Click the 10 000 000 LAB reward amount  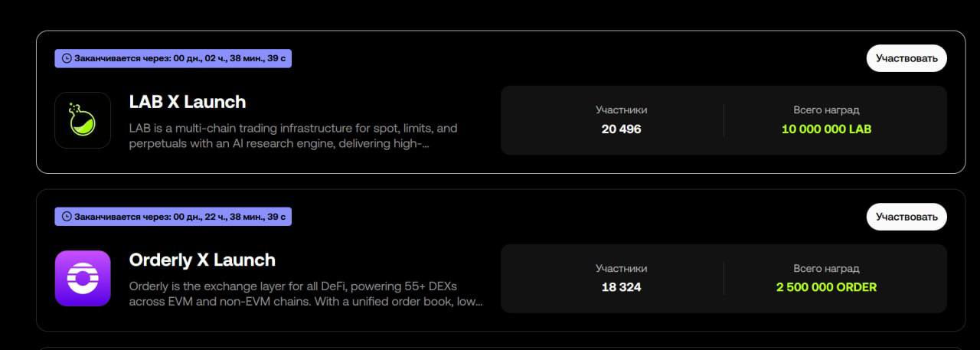(826, 129)
